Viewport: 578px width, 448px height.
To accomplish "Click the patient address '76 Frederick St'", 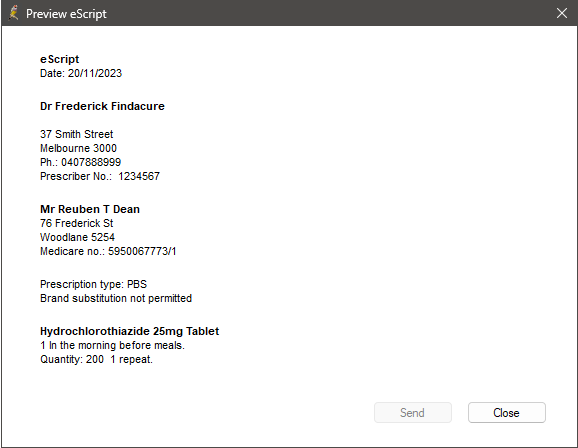I will pos(76,223).
